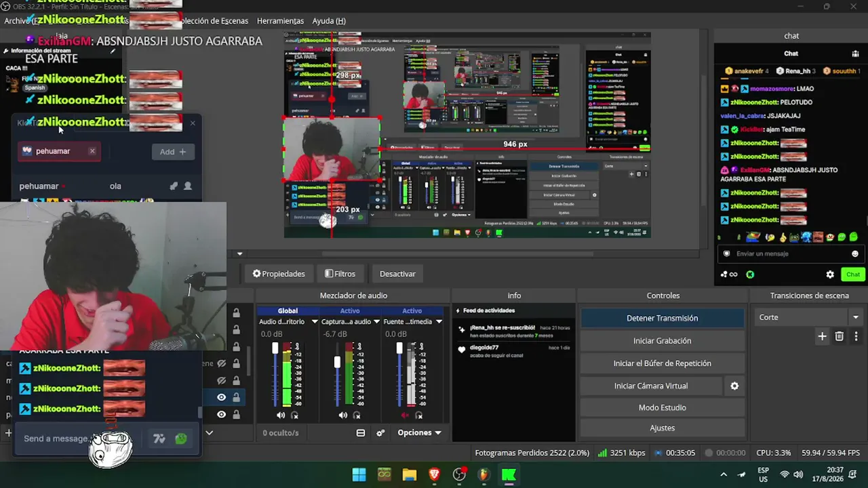Remove pehuamar tag with its x
This screenshot has height=488, width=868.
click(92, 151)
